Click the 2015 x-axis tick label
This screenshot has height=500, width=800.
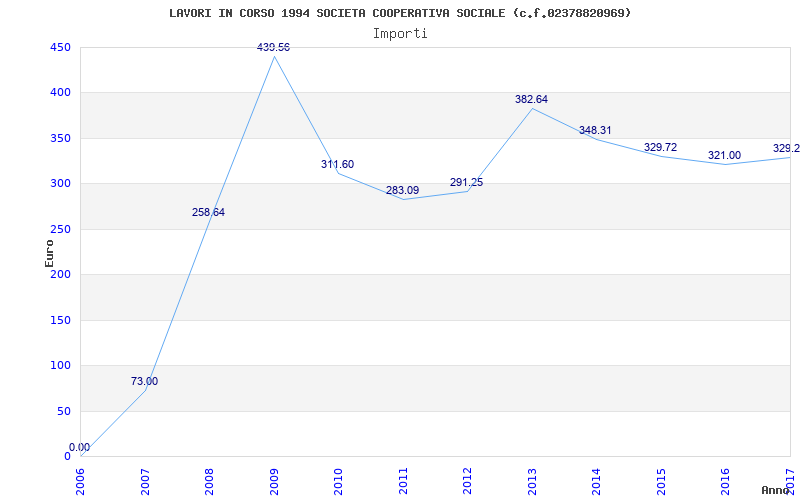click(x=661, y=482)
